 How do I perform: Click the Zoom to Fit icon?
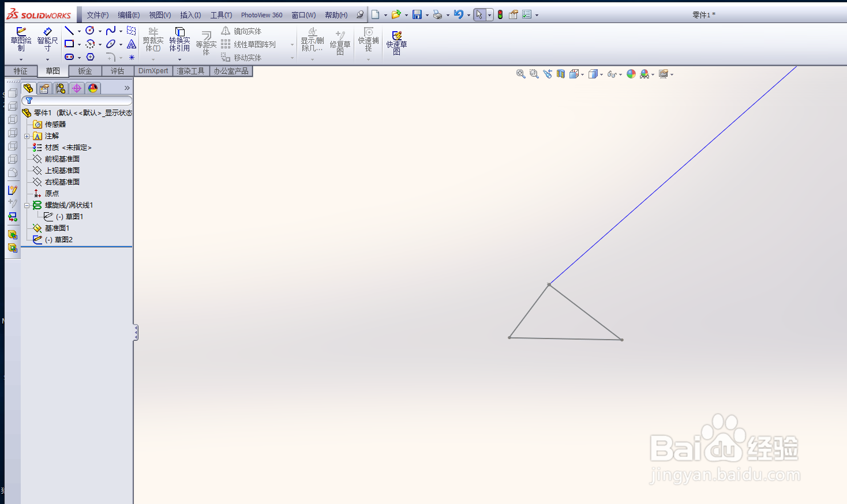(520, 74)
